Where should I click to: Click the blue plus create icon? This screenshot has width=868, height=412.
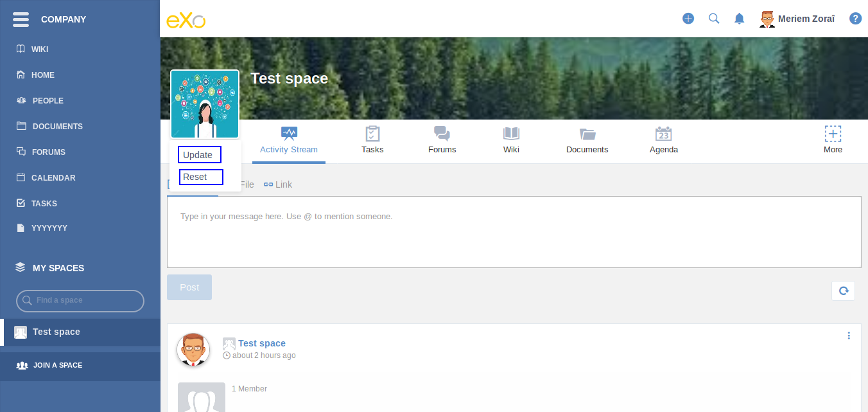pos(688,19)
